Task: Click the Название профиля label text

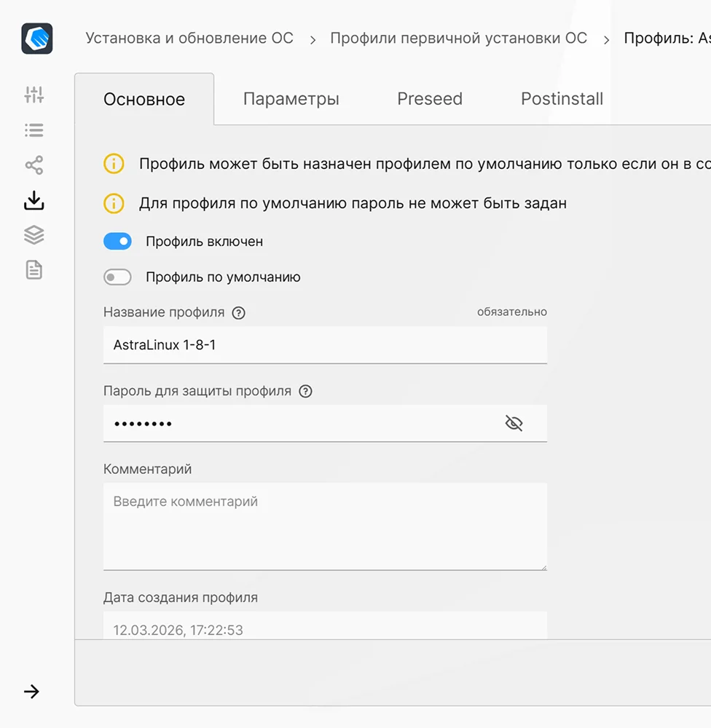Action: click(x=164, y=312)
